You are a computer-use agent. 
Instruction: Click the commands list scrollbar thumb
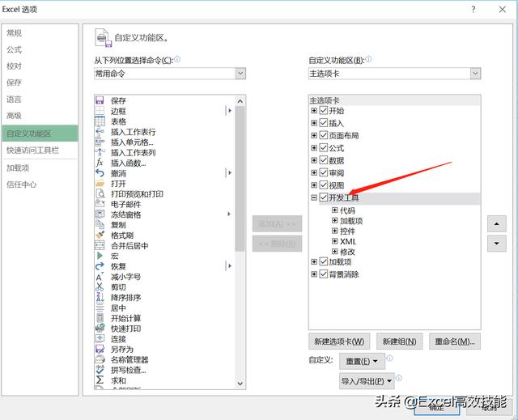[x=240, y=178]
